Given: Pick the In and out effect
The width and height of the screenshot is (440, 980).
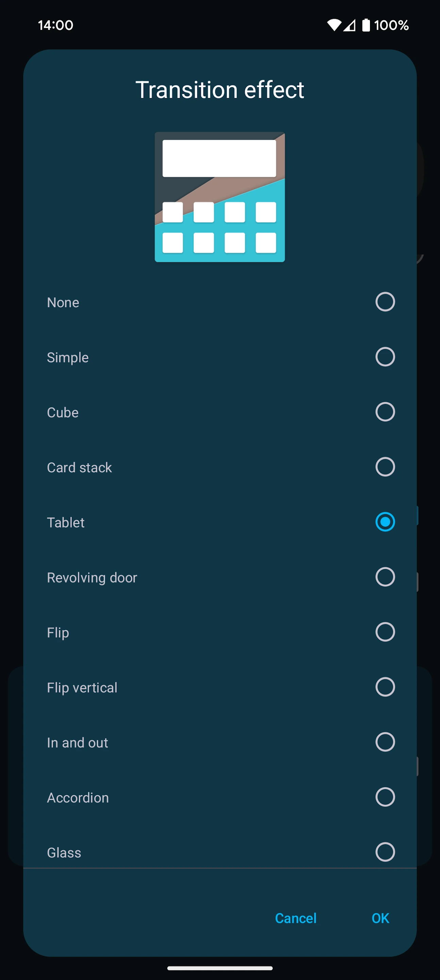Looking at the screenshot, I should pyautogui.click(x=385, y=742).
